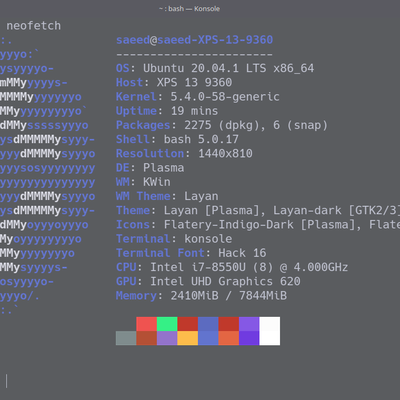Click the dashed separator under the hostname
This screenshot has height=400, width=400.
194,54
